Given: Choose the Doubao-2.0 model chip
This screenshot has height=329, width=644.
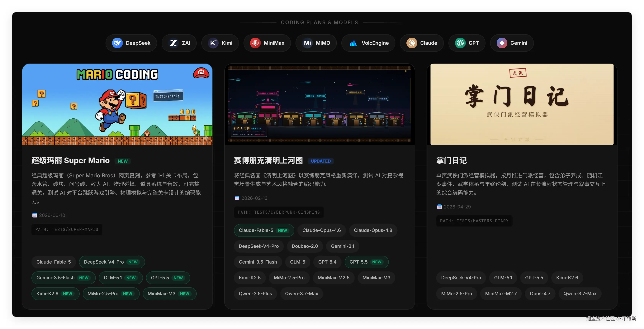Looking at the screenshot, I should coord(305,246).
